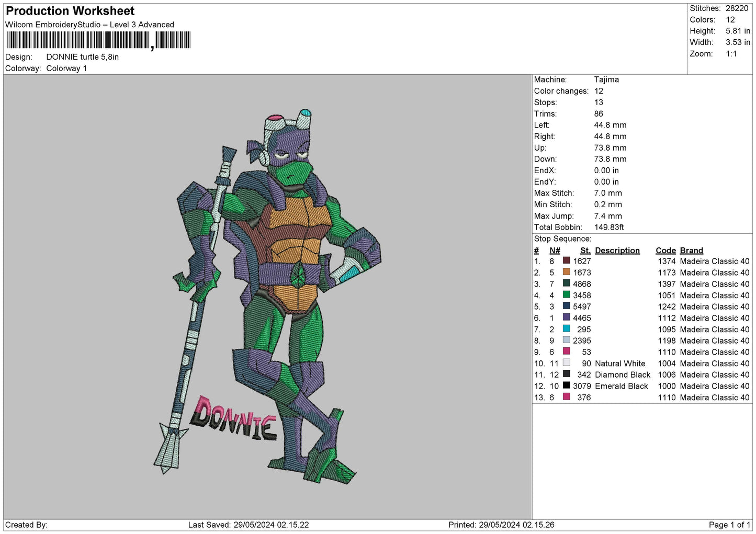Select the Code column header
The height and width of the screenshot is (534, 756).
coord(665,251)
